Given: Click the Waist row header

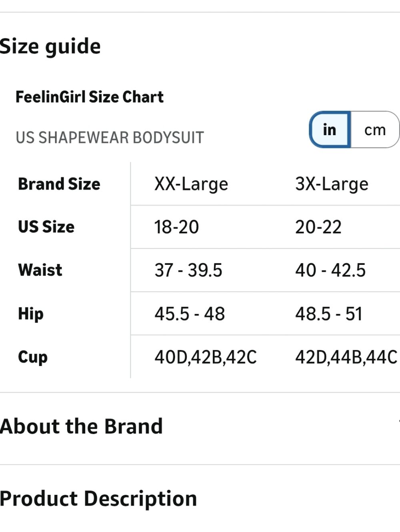Looking at the screenshot, I should coord(40,270).
